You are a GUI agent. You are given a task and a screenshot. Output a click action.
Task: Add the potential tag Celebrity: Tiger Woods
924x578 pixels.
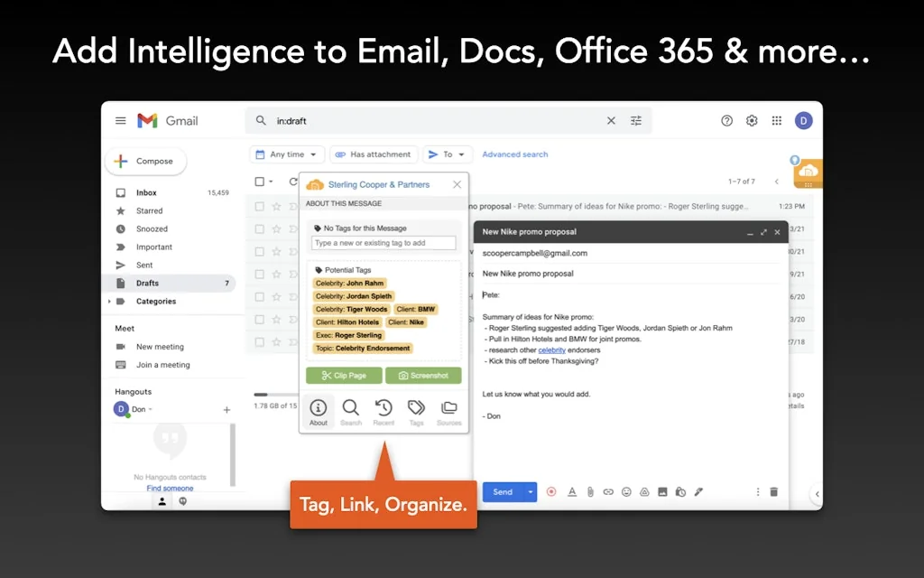351,309
